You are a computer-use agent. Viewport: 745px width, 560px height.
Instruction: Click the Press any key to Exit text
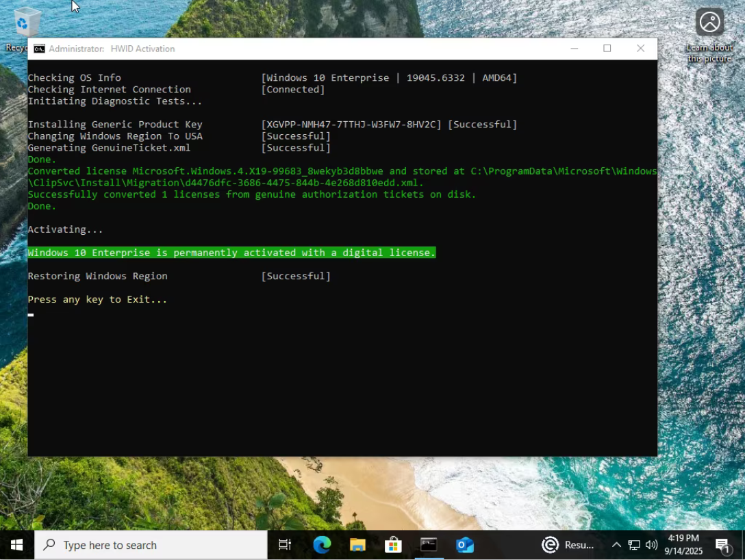coord(97,299)
